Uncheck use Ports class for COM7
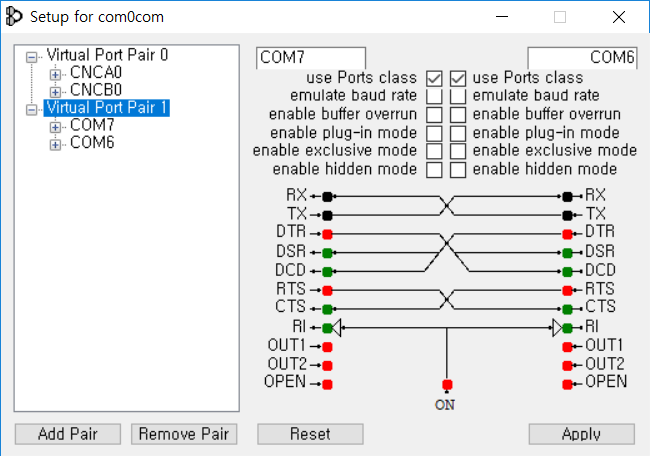This screenshot has width=650, height=456. click(x=434, y=78)
